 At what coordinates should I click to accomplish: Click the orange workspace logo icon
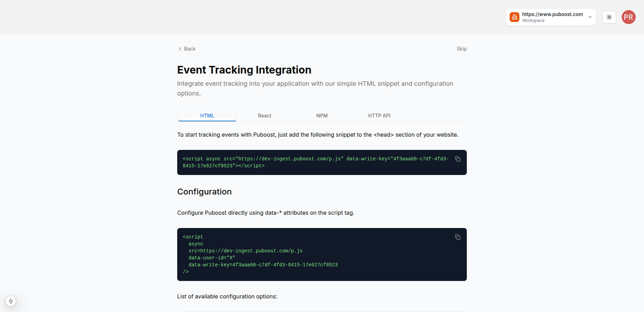(x=514, y=17)
